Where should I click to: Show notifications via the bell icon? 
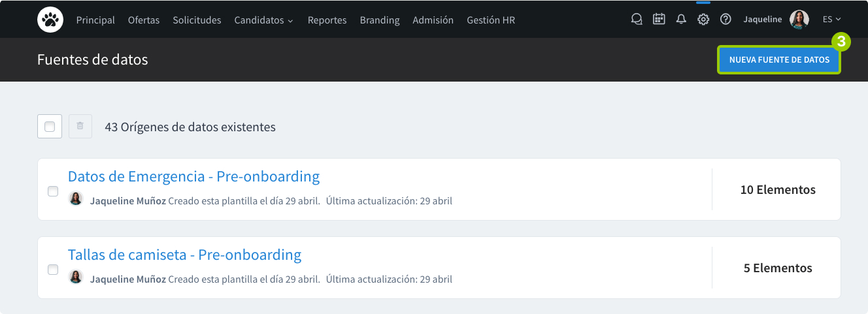pos(681,20)
